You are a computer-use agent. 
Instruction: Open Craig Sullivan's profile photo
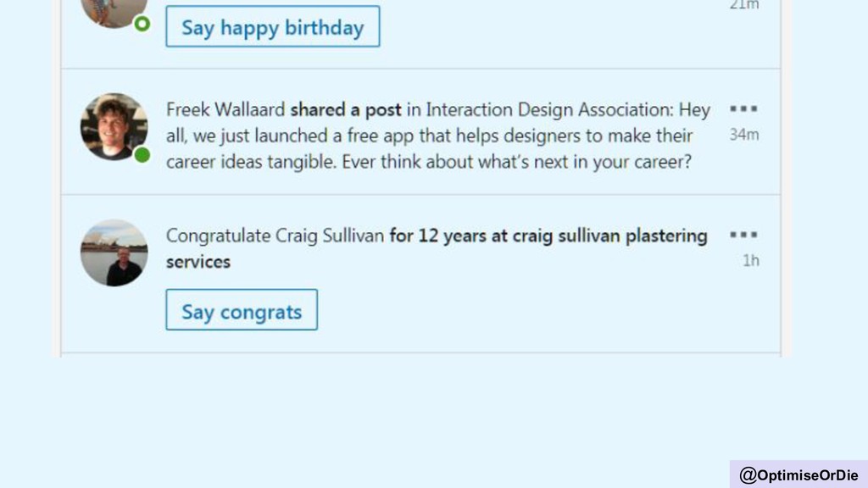(x=114, y=252)
